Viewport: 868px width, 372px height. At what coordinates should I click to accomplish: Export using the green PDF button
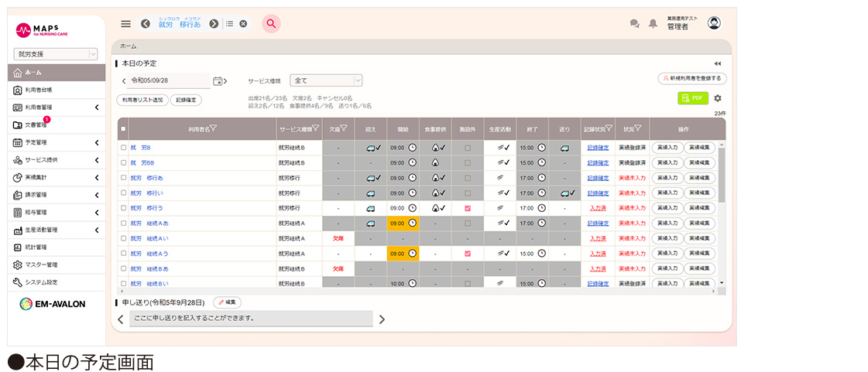point(693,98)
